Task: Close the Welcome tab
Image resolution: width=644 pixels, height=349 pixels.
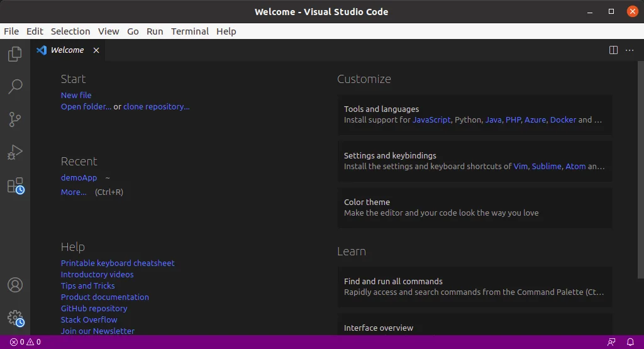Action: (x=96, y=50)
